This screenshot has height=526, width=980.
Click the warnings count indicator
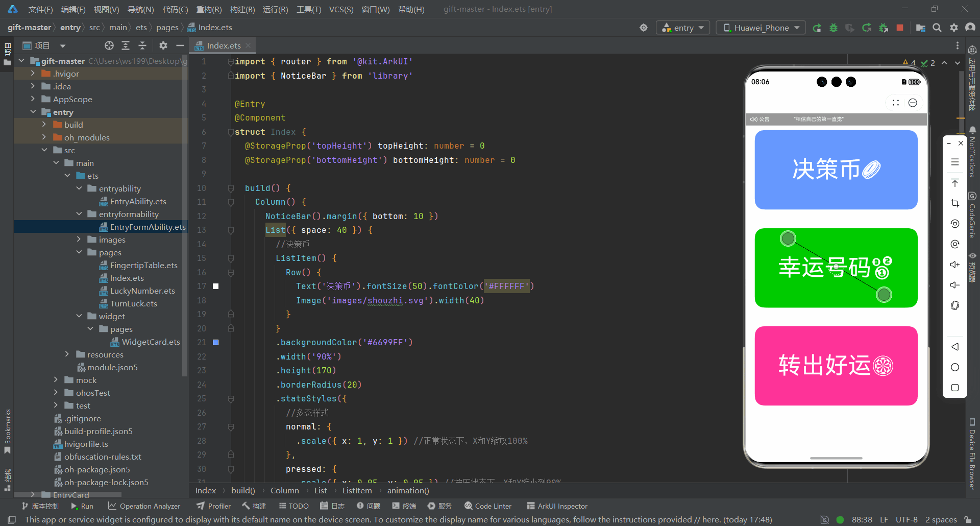click(x=910, y=63)
